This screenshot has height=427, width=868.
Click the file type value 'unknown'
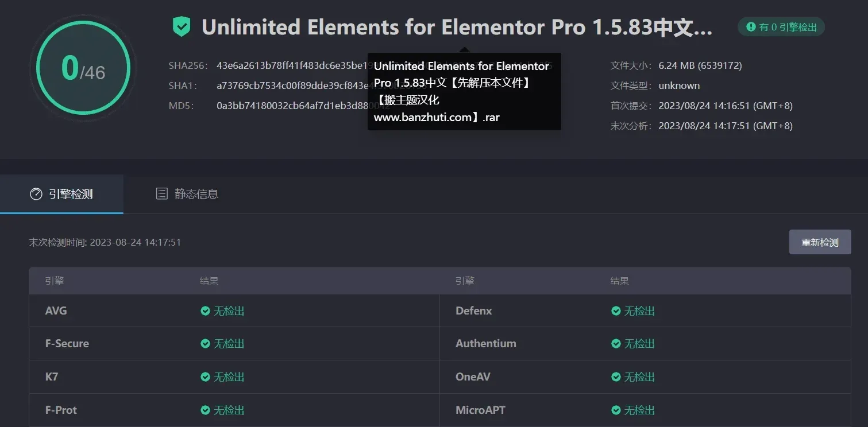pyautogui.click(x=679, y=86)
